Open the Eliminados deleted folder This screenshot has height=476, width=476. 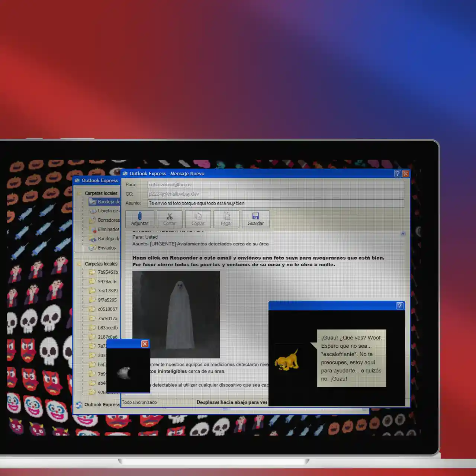tap(104, 229)
